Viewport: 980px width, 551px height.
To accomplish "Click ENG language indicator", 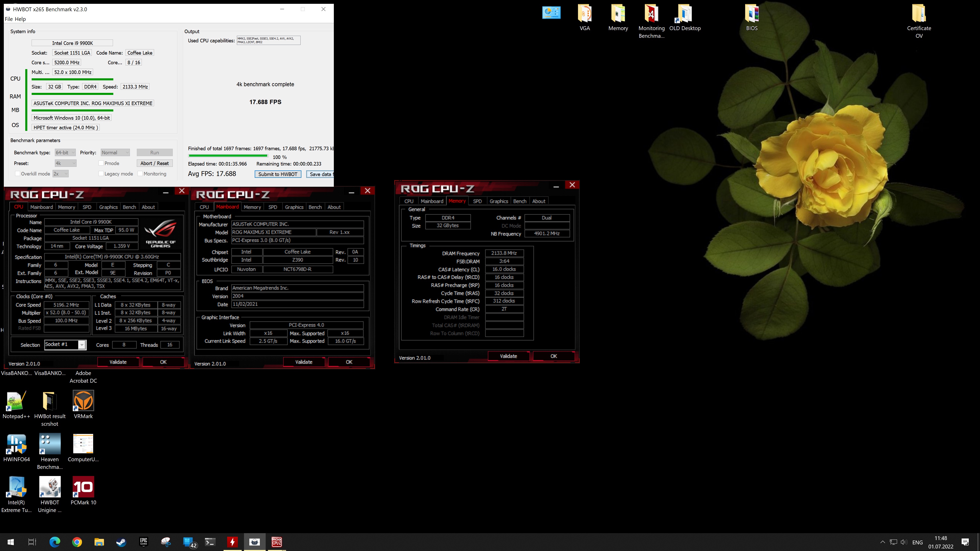I will (x=917, y=542).
